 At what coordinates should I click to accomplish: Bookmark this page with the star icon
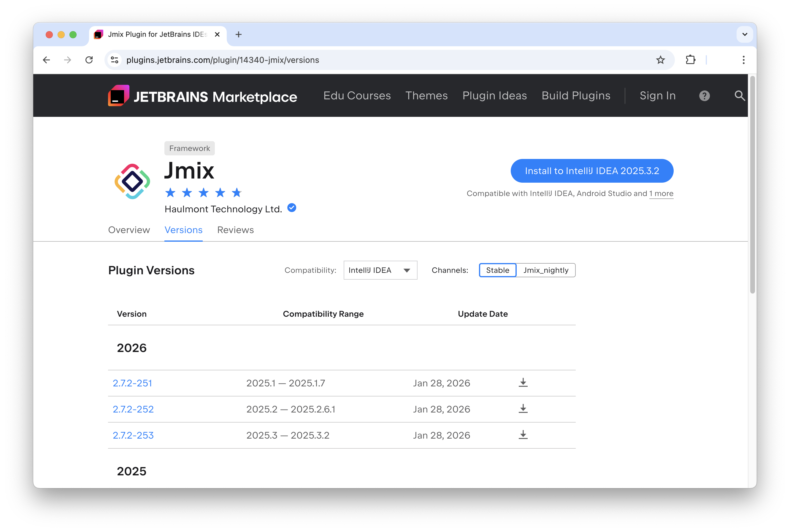(660, 60)
